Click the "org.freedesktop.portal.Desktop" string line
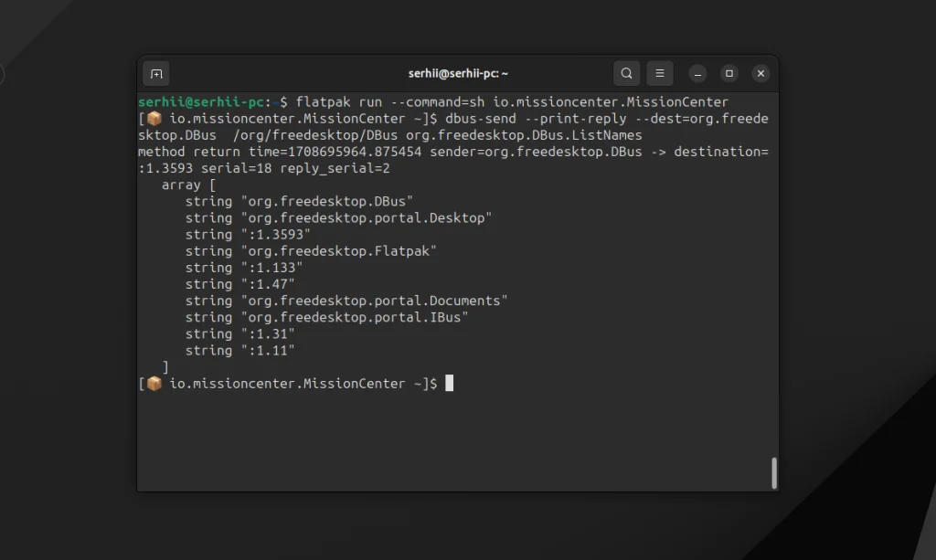936x560 pixels. coord(366,218)
